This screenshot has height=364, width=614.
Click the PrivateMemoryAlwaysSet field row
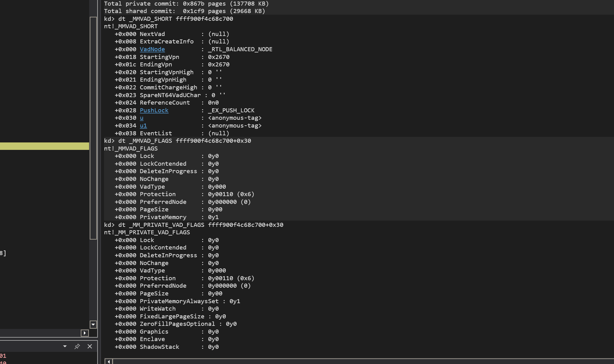click(x=178, y=301)
